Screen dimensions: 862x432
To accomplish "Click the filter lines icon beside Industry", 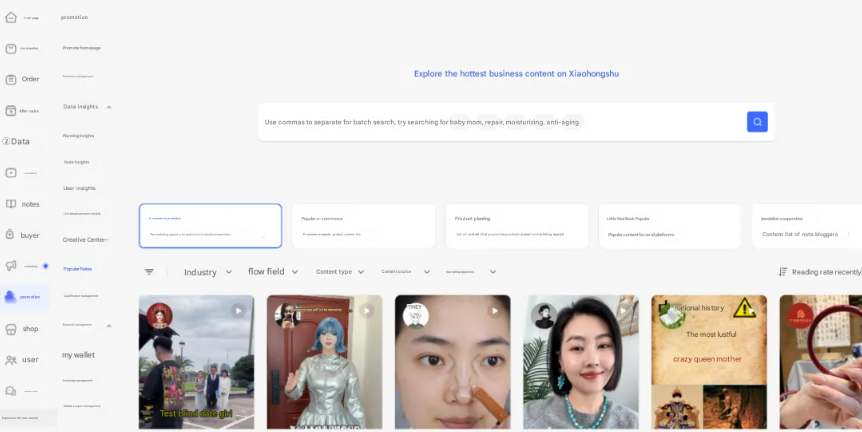I will [x=149, y=272].
